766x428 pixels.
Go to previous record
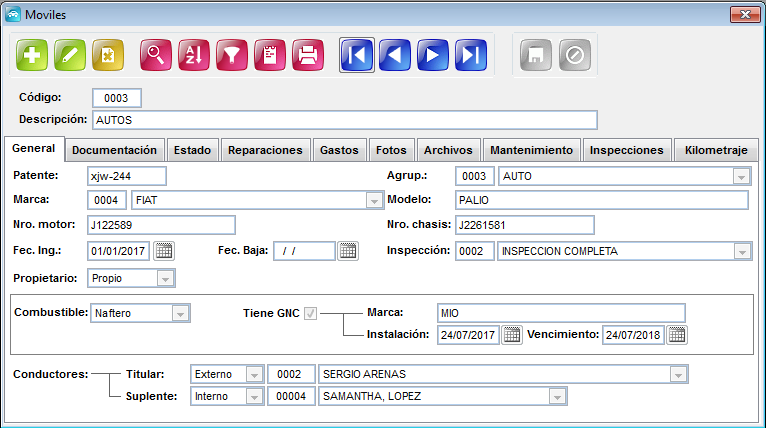395,55
